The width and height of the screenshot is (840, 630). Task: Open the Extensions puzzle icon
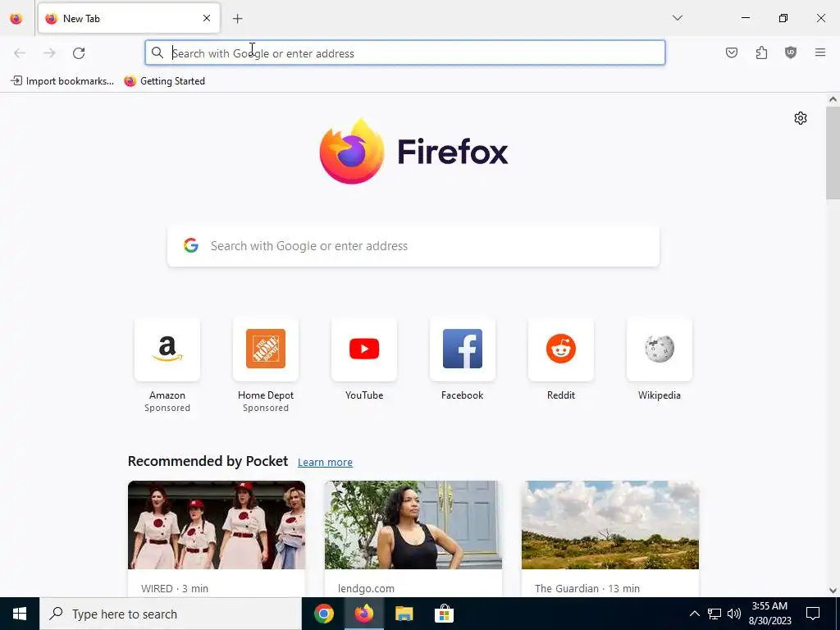[761, 52]
